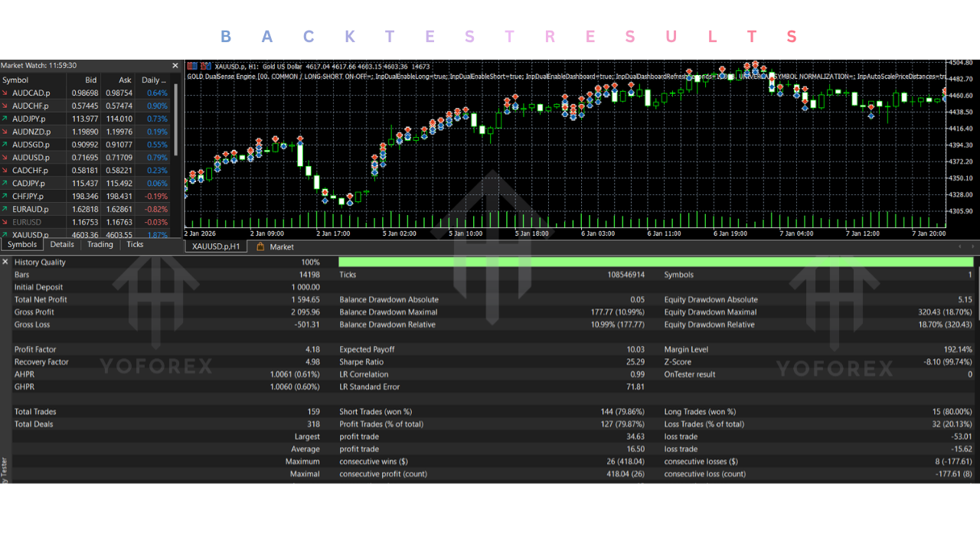Close the Market Watch panel
The width and height of the screenshot is (980, 551).
(x=175, y=66)
